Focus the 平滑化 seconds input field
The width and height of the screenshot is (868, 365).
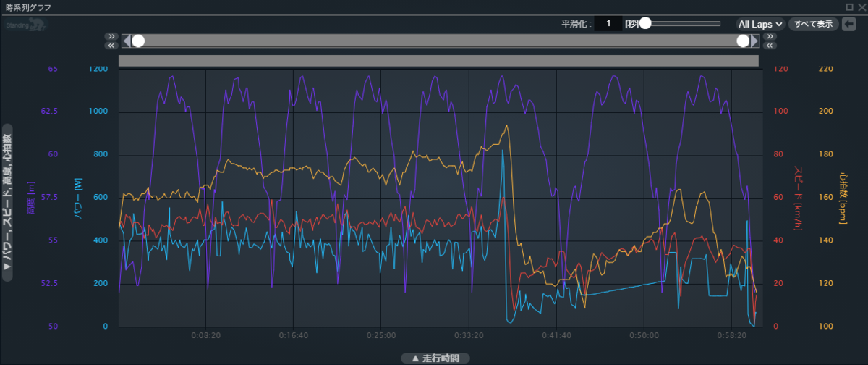[608, 23]
